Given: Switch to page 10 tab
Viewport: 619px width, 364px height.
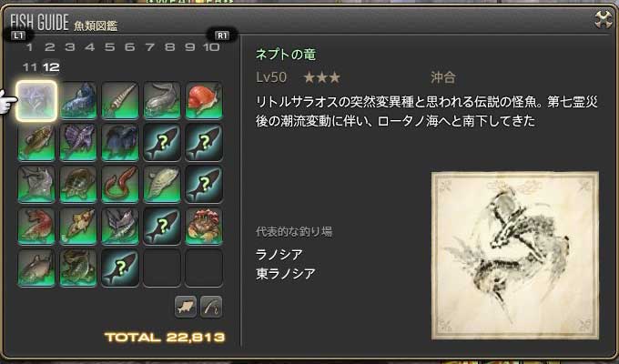Looking at the screenshot, I should click(211, 47).
